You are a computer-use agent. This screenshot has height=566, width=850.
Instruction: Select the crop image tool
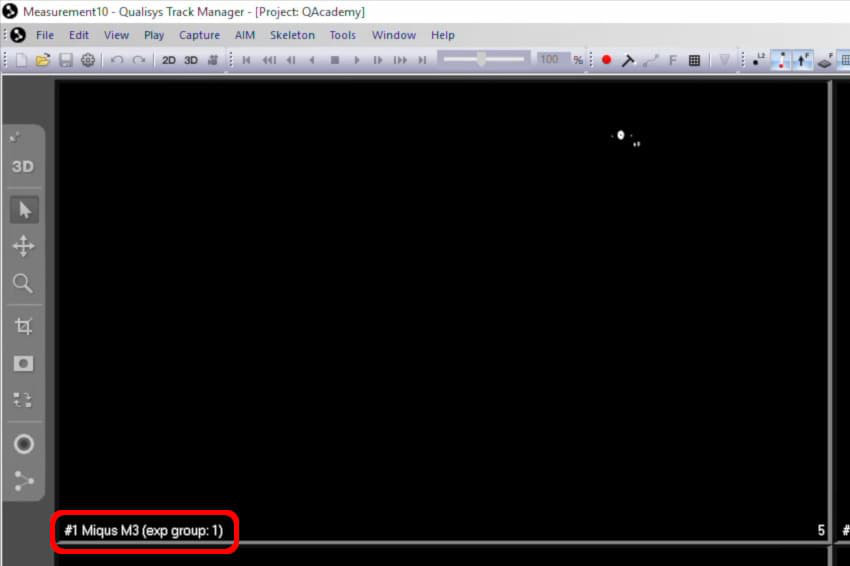click(x=23, y=326)
